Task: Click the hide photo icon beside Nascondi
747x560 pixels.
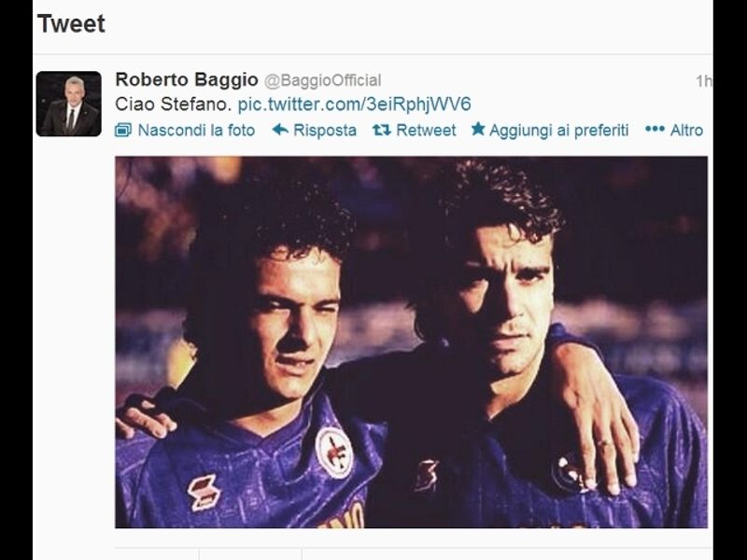Action: pos(123,130)
